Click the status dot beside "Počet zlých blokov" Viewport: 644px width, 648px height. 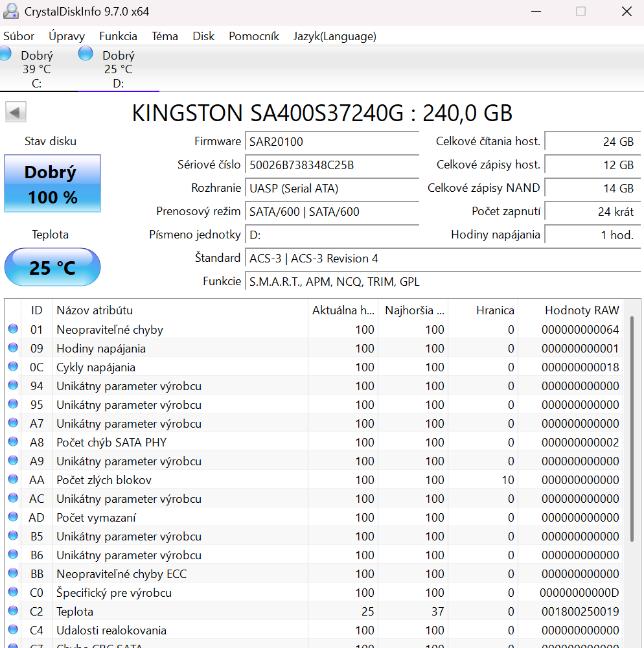[13, 480]
